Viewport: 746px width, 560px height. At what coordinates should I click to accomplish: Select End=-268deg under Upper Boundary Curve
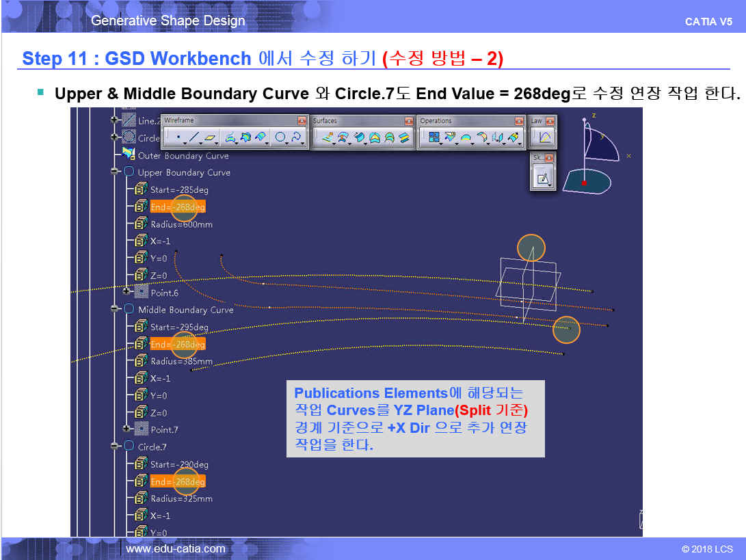(x=177, y=206)
